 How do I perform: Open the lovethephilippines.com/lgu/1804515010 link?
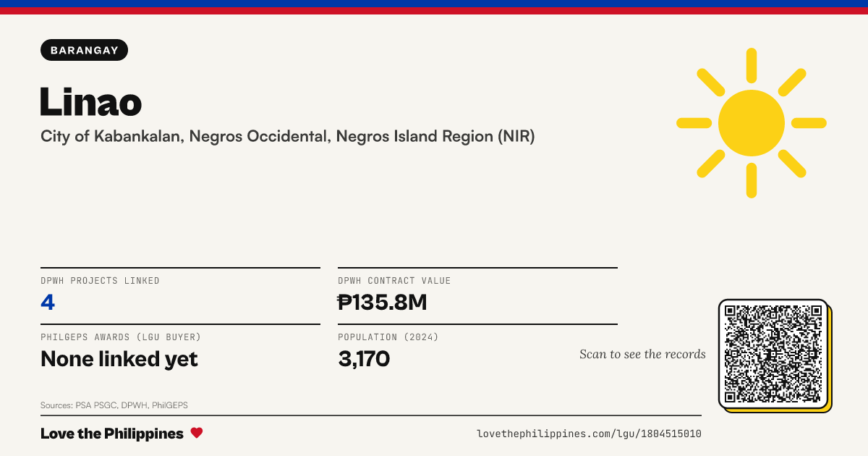click(589, 434)
